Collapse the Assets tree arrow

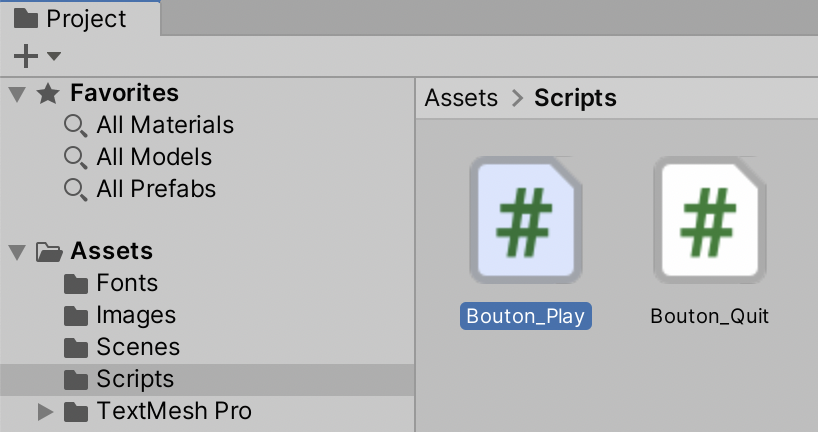tap(16, 251)
